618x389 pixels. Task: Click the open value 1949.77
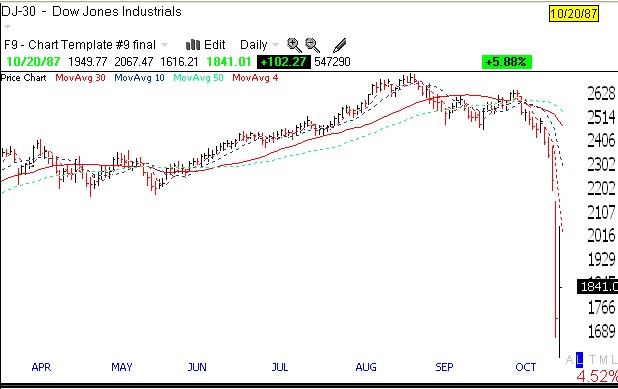pos(87,62)
